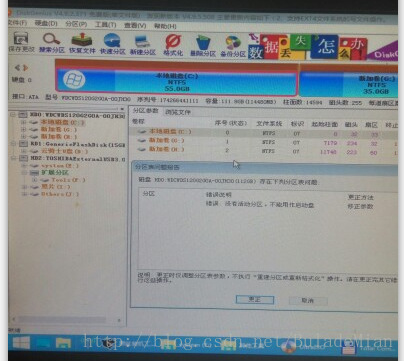Image resolution: width=404 pixels, height=361 pixels.
Task: Open the 分区(P) menu
Action: (x=76, y=24)
